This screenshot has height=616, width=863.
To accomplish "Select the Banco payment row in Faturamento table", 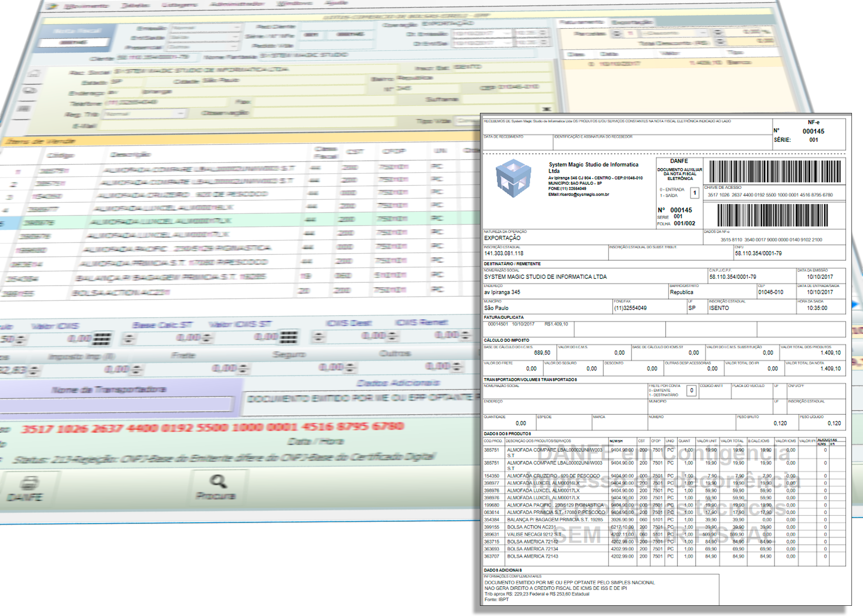I will [x=674, y=63].
